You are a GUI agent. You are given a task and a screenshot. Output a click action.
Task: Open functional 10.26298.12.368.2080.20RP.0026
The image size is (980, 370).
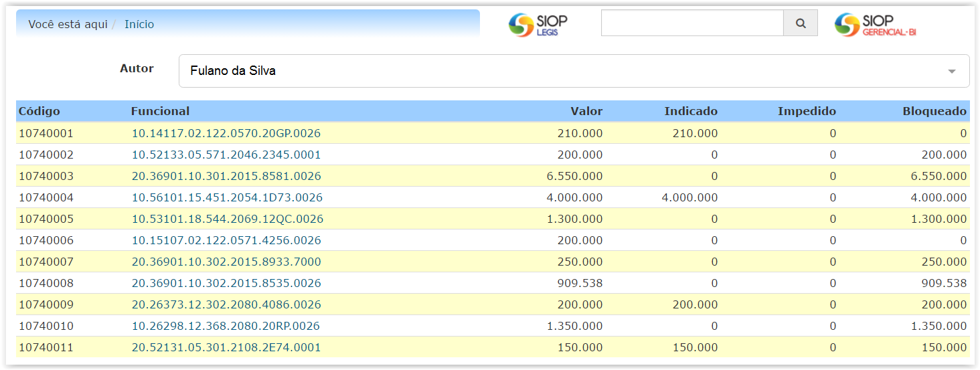pyautogui.click(x=225, y=326)
